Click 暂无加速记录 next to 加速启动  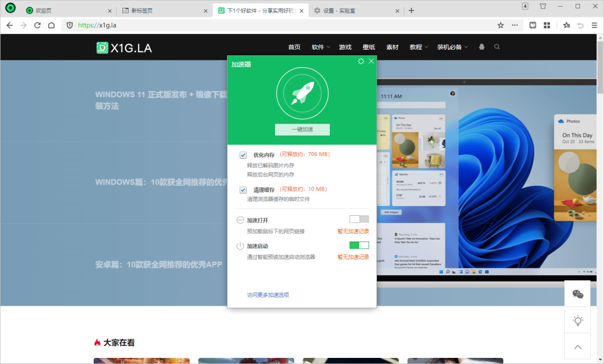[x=353, y=257]
